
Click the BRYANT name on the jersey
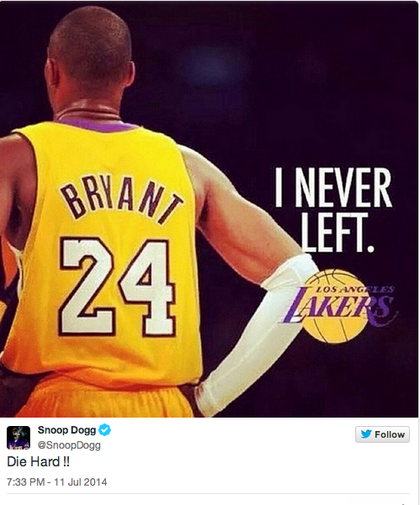tap(122, 200)
